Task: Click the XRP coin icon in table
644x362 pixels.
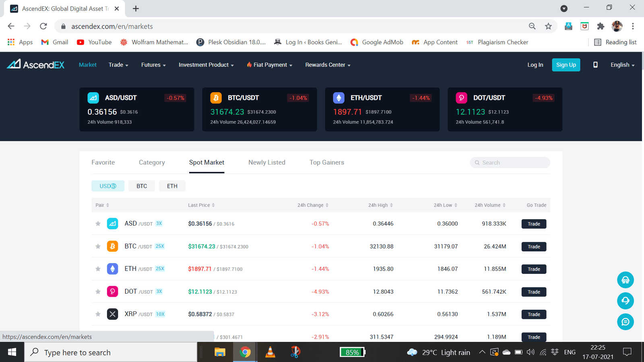Action: point(112,314)
